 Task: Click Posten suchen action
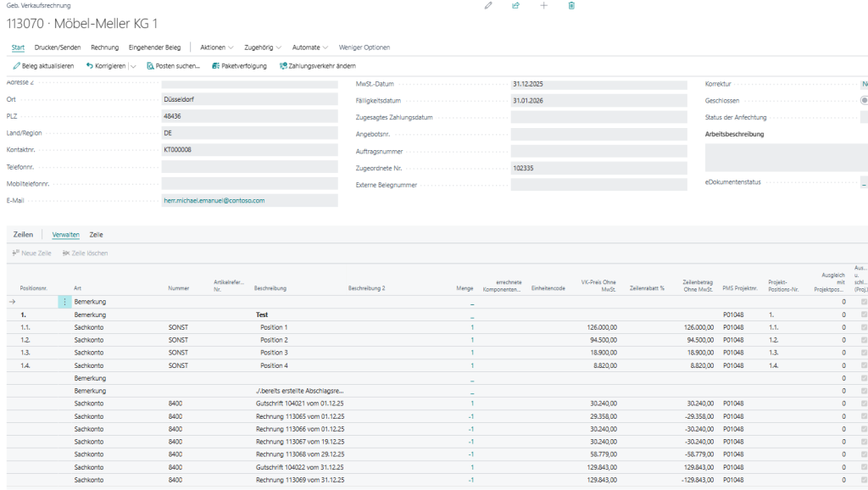point(173,66)
